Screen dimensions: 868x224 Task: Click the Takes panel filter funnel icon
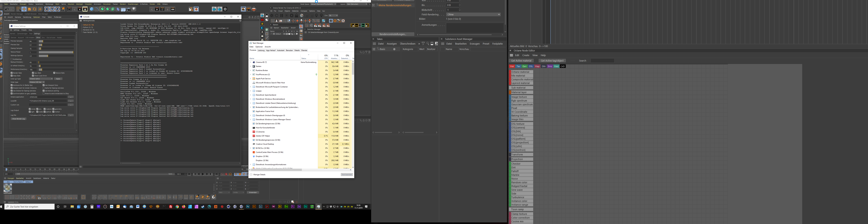(x=423, y=44)
